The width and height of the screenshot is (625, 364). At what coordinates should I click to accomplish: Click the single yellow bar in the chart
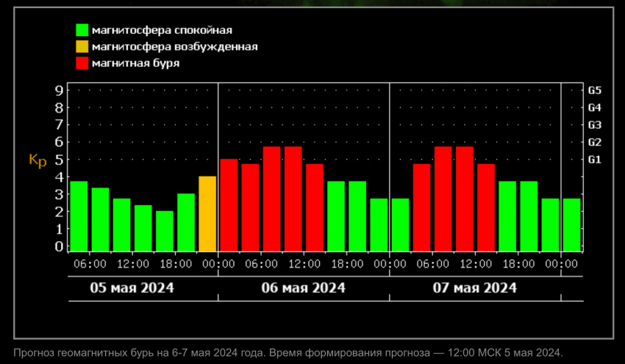coord(207,214)
